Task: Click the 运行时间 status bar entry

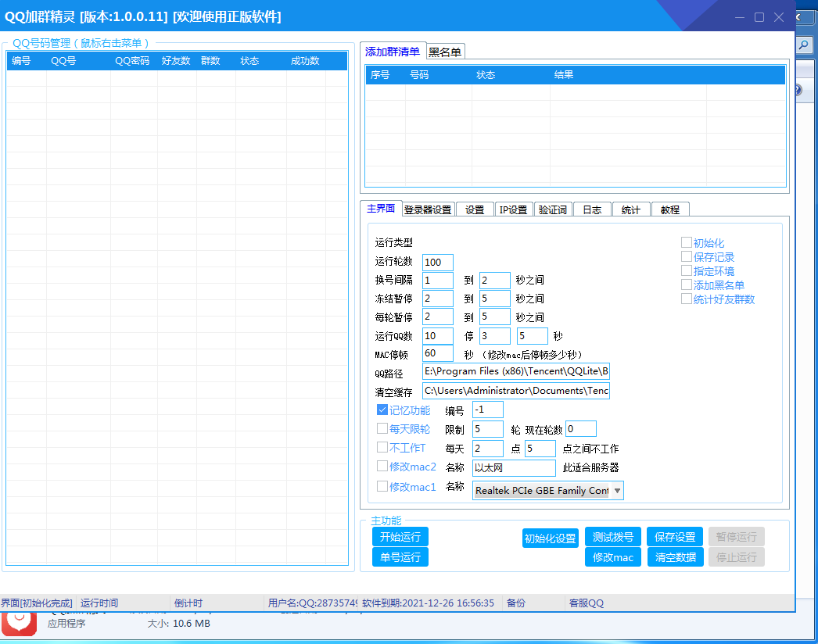Action: (99, 603)
